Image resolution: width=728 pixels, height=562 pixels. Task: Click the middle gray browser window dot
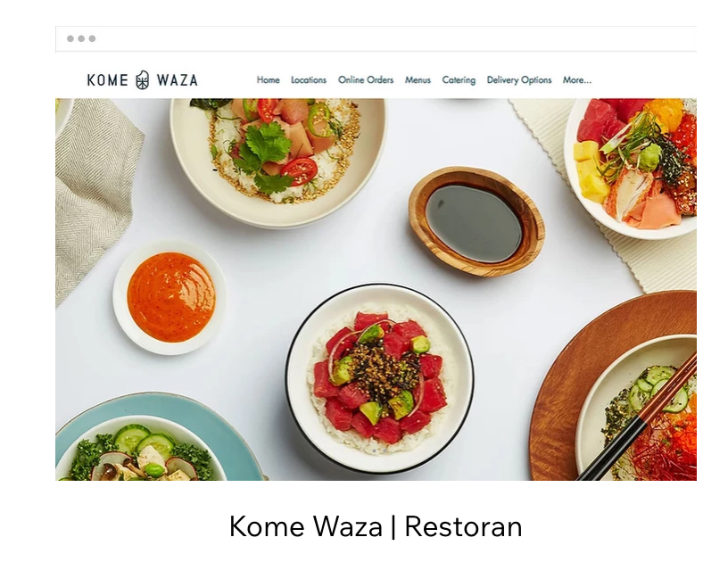tap(81, 38)
